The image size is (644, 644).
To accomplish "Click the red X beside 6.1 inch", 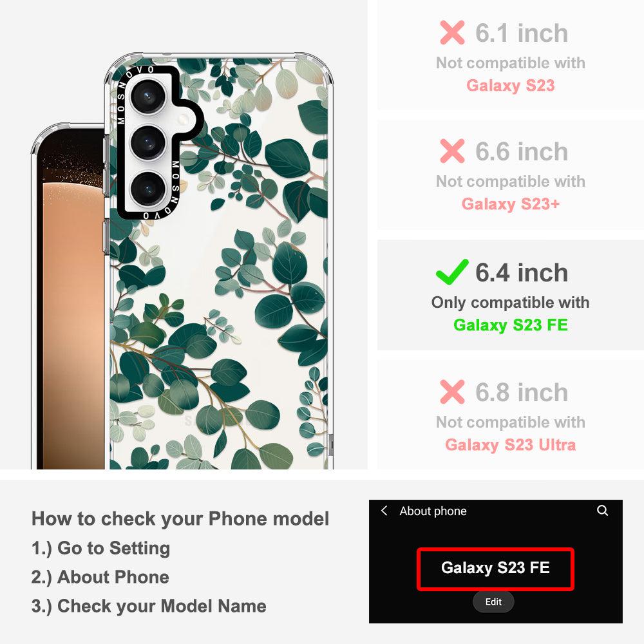I will point(452,32).
